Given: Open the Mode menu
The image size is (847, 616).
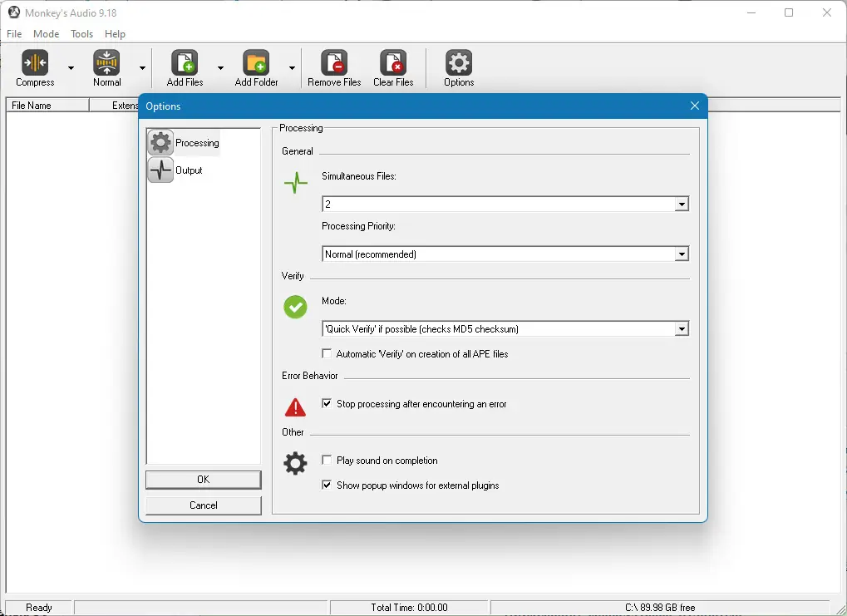Looking at the screenshot, I should [46, 33].
